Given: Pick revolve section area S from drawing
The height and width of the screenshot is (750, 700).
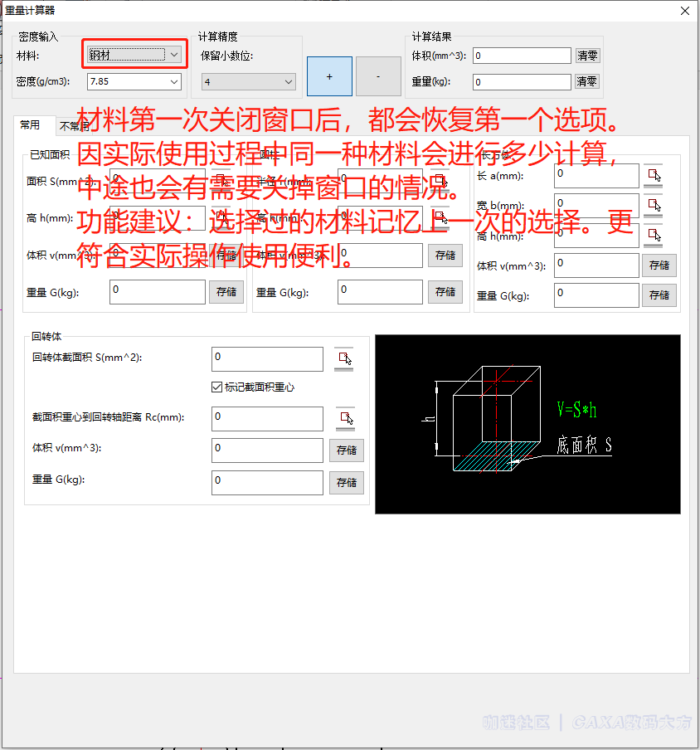Looking at the screenshot, I should [x=344, y=358].
